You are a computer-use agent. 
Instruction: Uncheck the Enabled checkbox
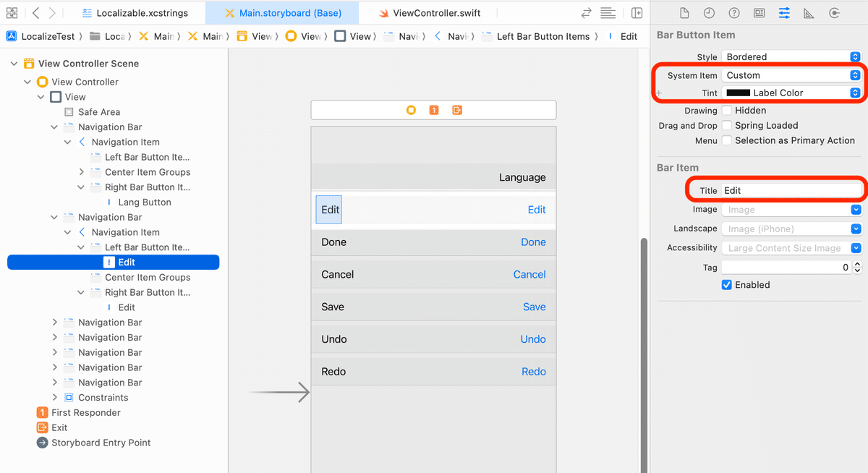point(727,285)
